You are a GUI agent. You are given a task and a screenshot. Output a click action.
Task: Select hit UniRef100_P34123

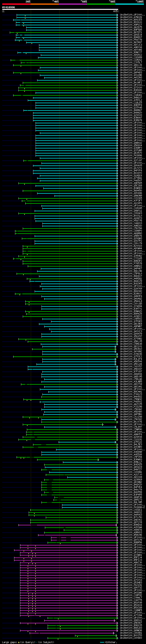[x=131, y=394]
